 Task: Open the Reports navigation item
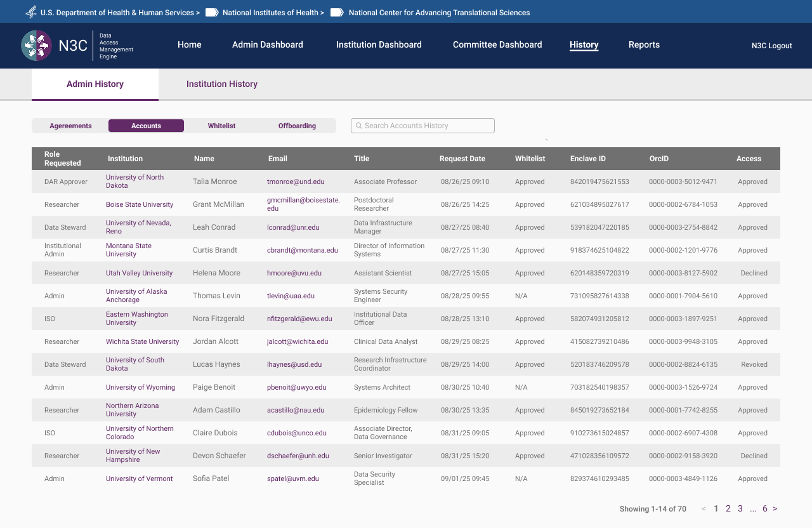click(x=644, y=45)
